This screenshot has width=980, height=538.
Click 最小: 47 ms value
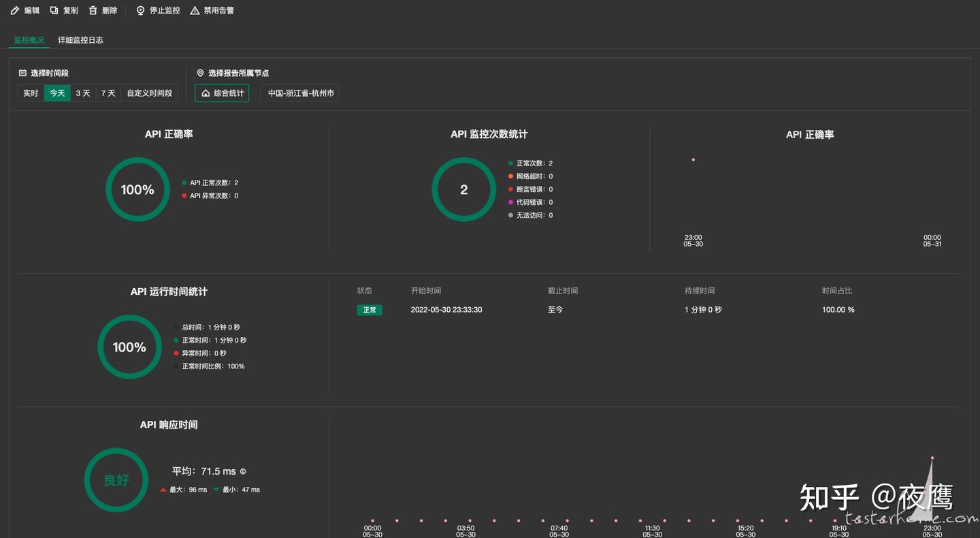pyautogui.click(x=237, y=490)
